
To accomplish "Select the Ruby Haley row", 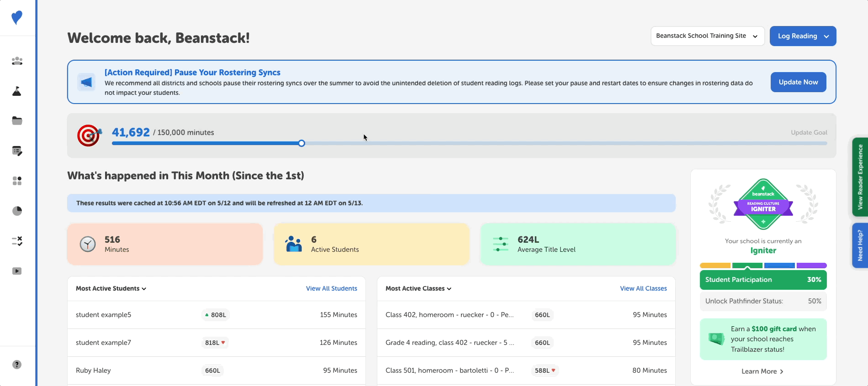I will 217,370.
